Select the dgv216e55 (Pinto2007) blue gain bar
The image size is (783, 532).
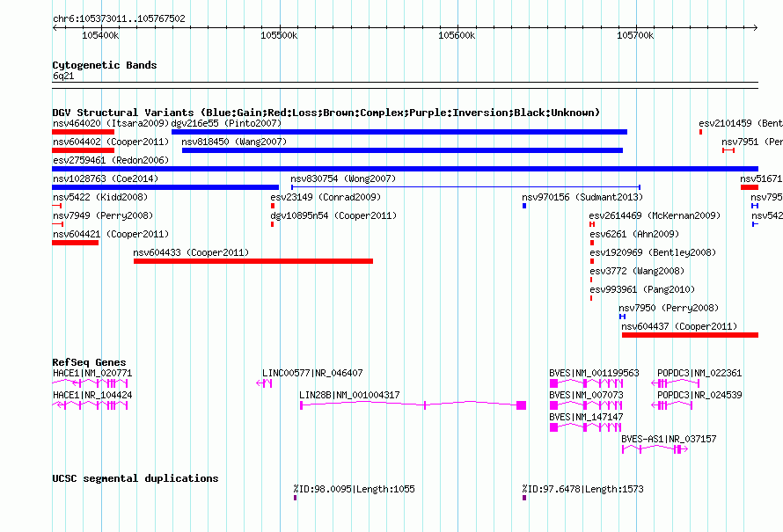click(x=399, y=132)
